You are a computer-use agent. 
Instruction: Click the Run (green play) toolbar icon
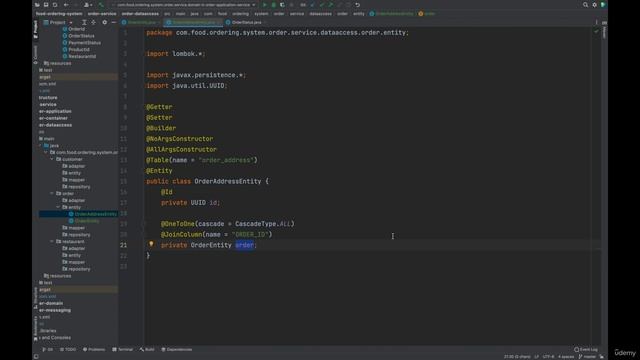[x=264, y=5]
